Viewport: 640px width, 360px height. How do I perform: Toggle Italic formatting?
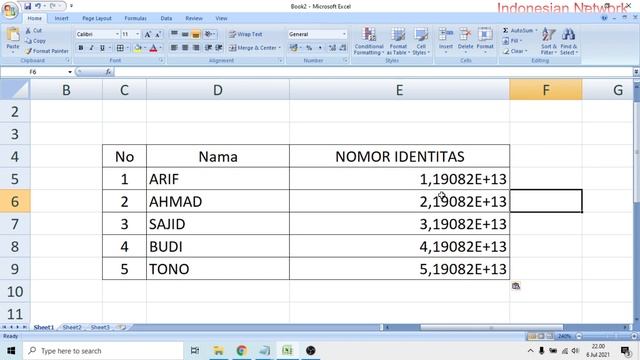pos(91,48)
